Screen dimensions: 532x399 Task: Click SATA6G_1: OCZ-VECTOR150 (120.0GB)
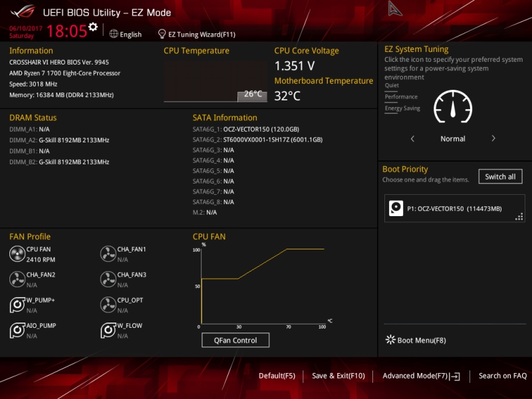pos(246,129)
